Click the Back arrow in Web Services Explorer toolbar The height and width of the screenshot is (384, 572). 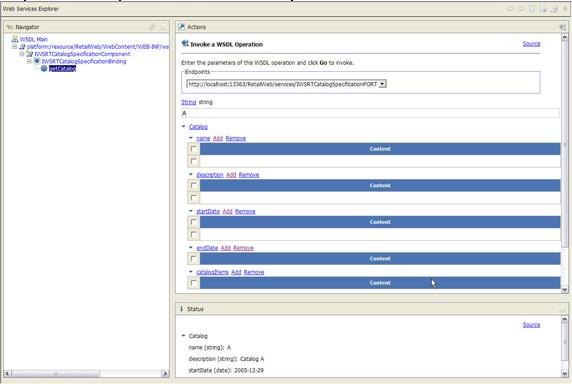[x=510, y=9]
